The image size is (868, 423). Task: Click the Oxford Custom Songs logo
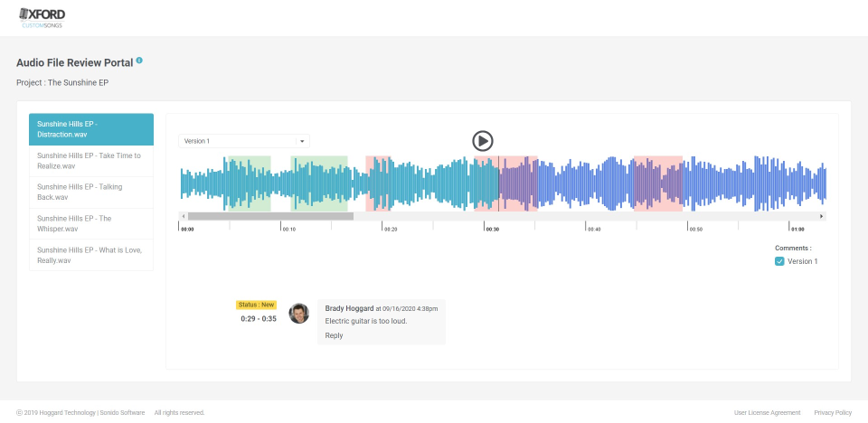pyautogui.click(x=42, y=17)
